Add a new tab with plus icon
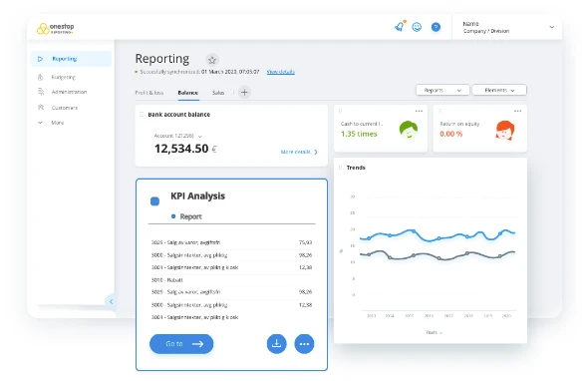Screen dimensions: 588x381 (244, 92)
